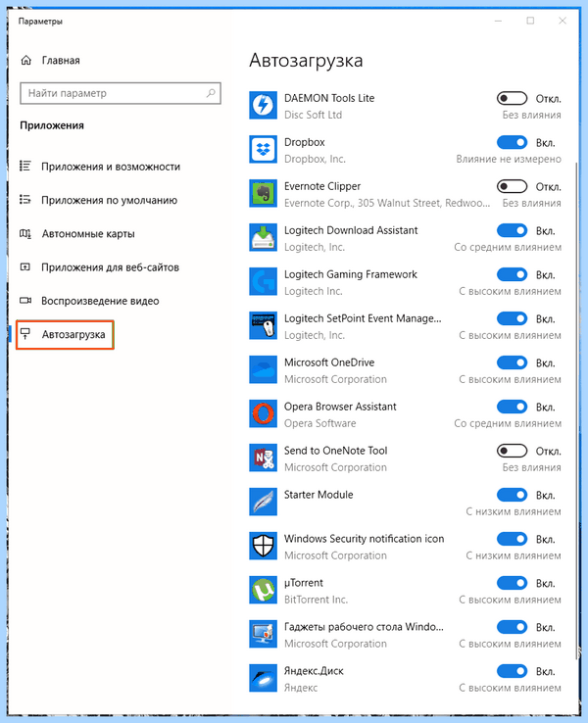Click the Starter Module feather icon

click(x=263, y=502)
